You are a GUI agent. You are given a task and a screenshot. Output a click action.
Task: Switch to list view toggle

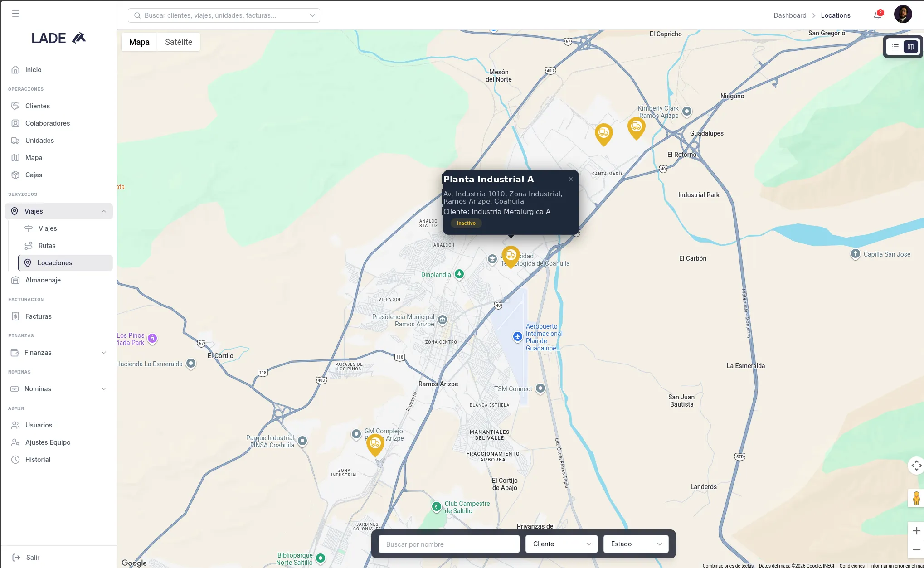[895, 47]
